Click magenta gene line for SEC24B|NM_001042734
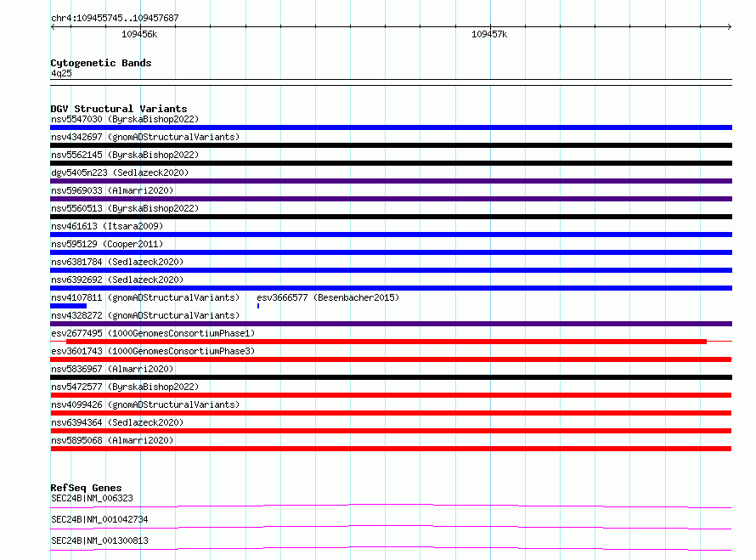 click(x=391, y=527)
